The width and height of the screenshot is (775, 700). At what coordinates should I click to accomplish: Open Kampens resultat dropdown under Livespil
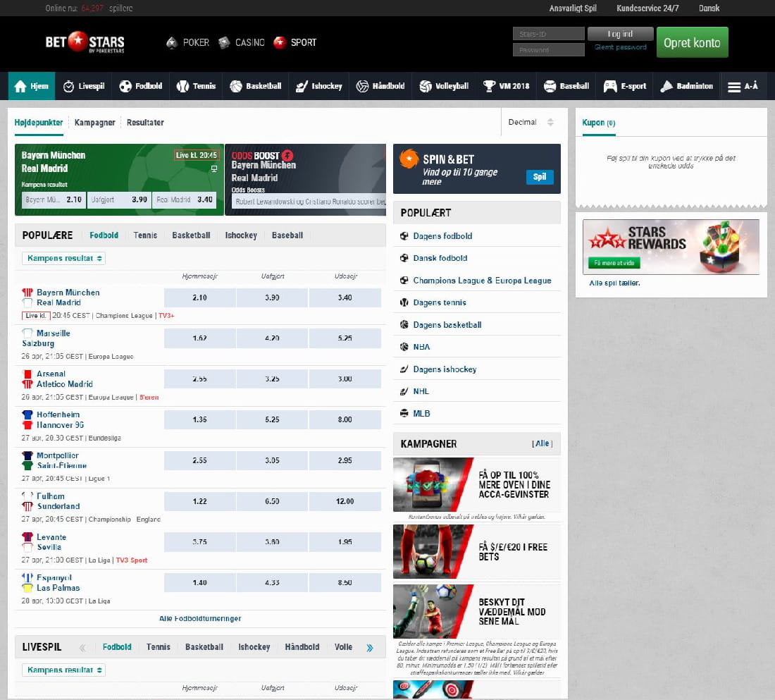coord(63,670)
